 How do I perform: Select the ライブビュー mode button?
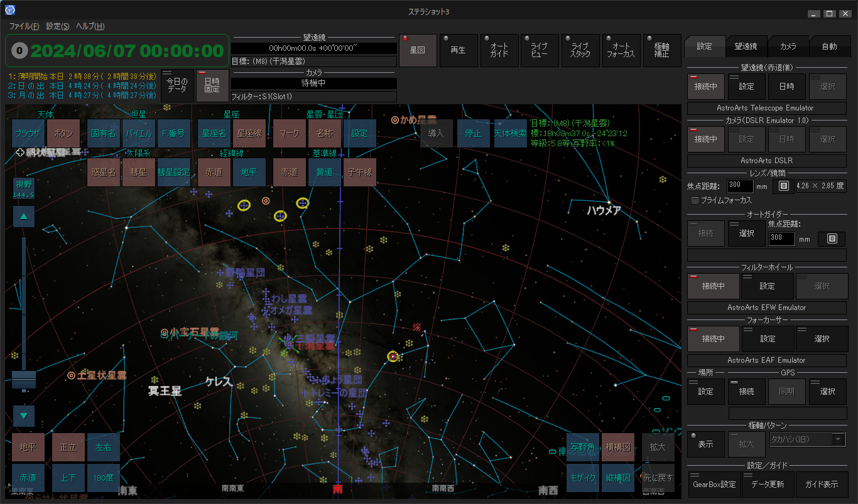(x=540, y=50)
